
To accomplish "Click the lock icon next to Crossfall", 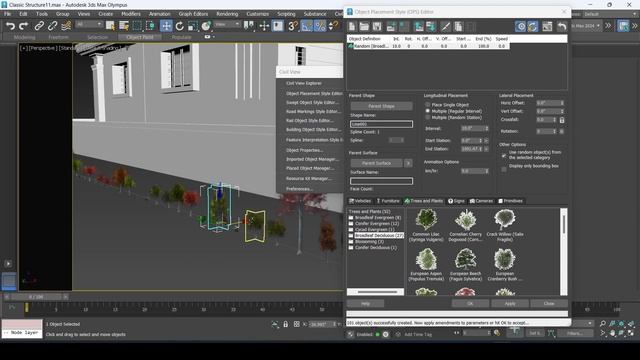I will tap(562, 120).
